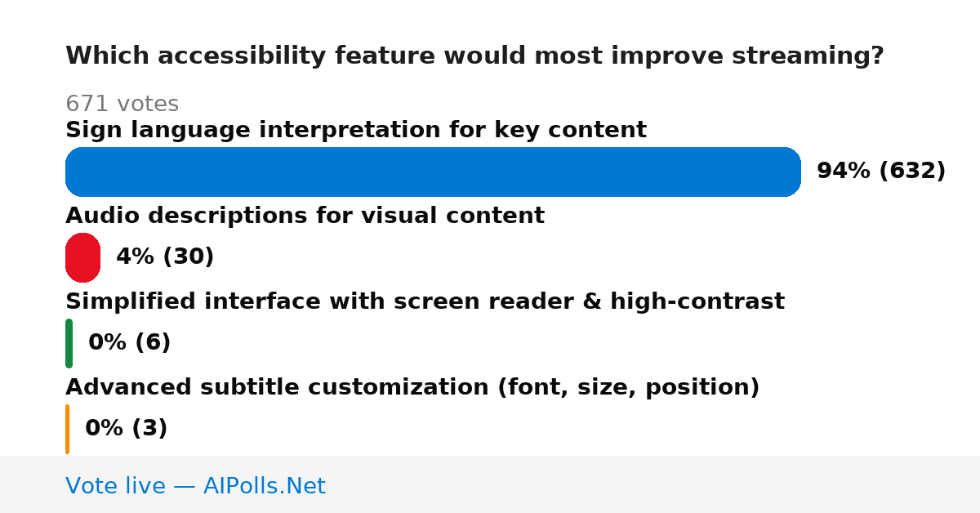980x513 pixels.
Task: Click the 4% (30) result label
Action: click(x=165, y=256)
